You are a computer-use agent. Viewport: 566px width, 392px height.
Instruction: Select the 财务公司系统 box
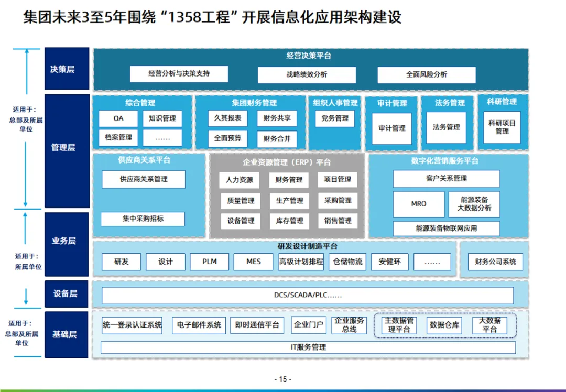pos(496,262)
